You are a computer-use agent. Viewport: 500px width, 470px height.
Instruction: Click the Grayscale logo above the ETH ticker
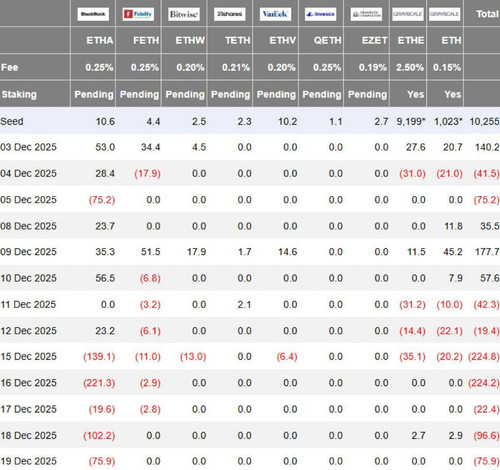pos(444,14)
